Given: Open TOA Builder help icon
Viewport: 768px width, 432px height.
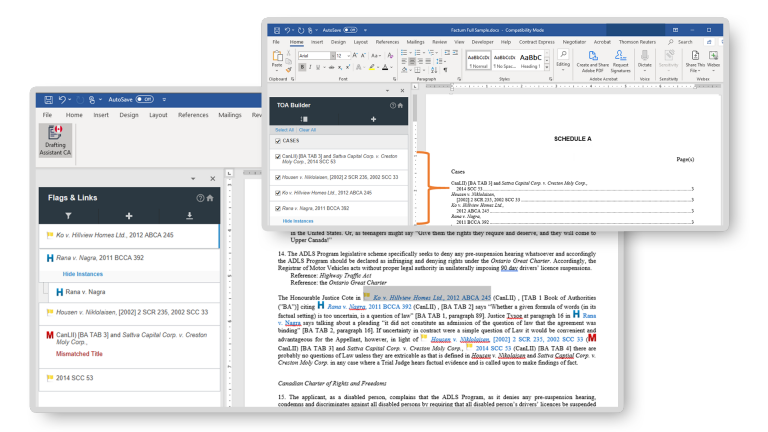Looking at the screenshot, I should (x=392, y=105).
